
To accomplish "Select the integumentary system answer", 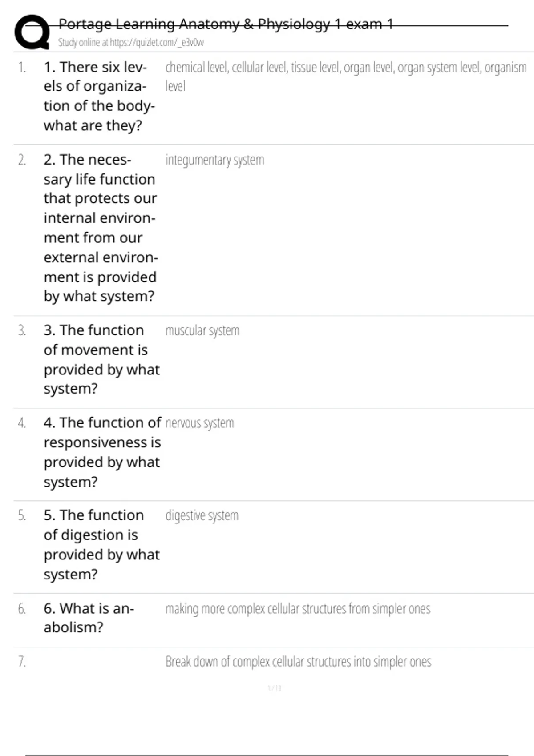I will [x=214, y=160].
